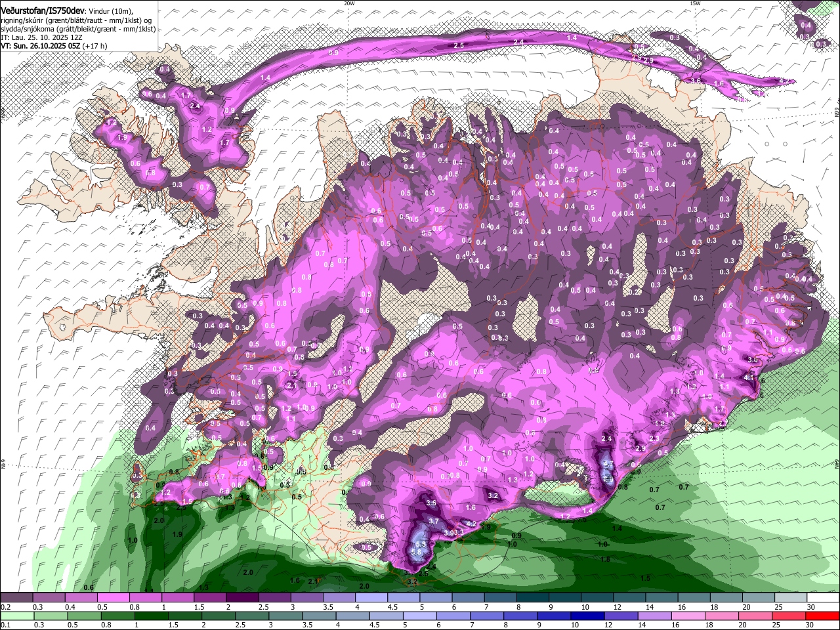
Task: Click the '(+17 h)' forecast offset text
Action: [x=95, y=46]
